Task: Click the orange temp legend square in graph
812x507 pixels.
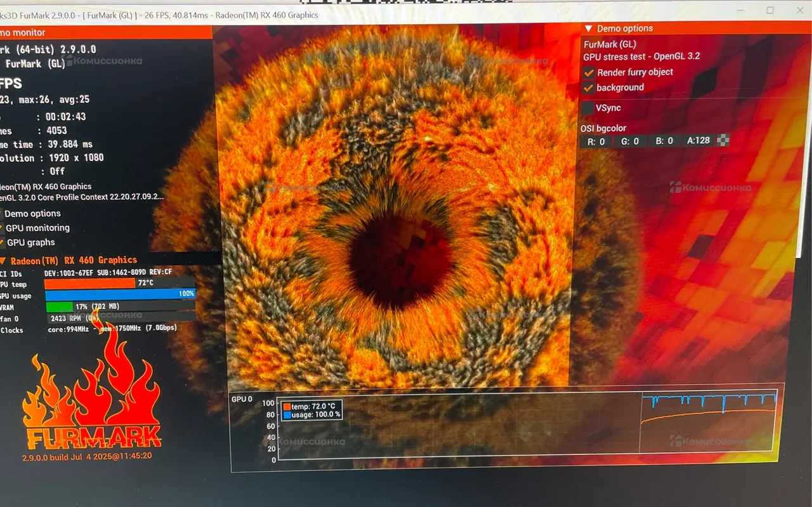Action: point(287,406)
